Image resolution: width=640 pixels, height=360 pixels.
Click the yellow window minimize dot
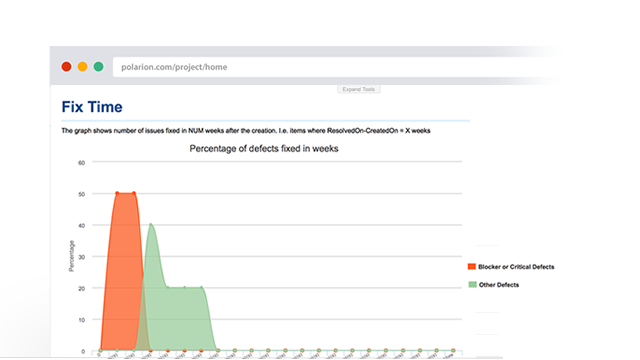[x=82, y=67]
